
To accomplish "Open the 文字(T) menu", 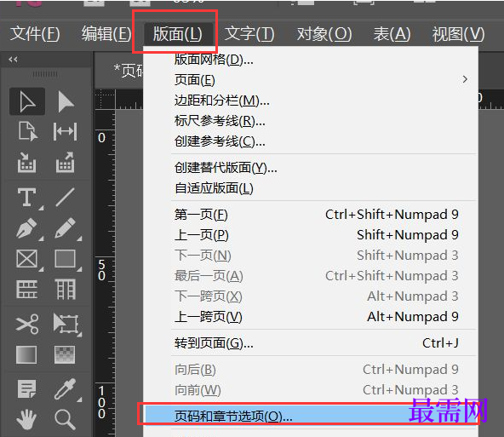I will (x=249, y=34).
